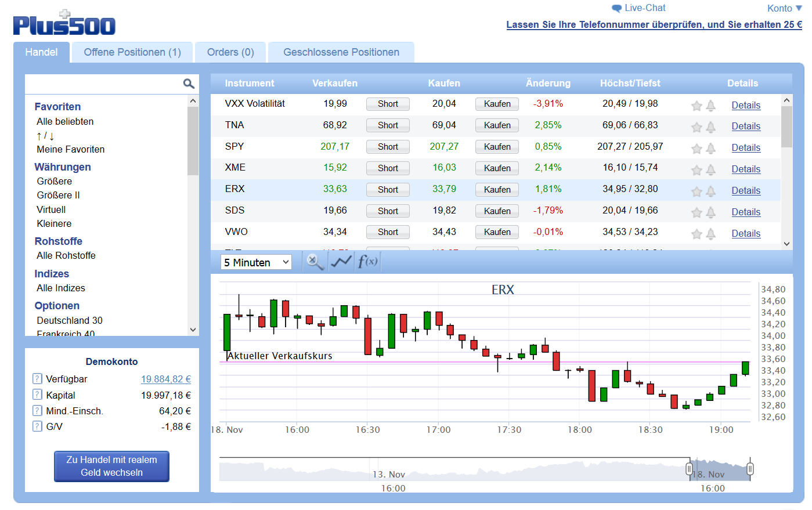Click Höchst/Tiefst column header

tap(630, 83)
